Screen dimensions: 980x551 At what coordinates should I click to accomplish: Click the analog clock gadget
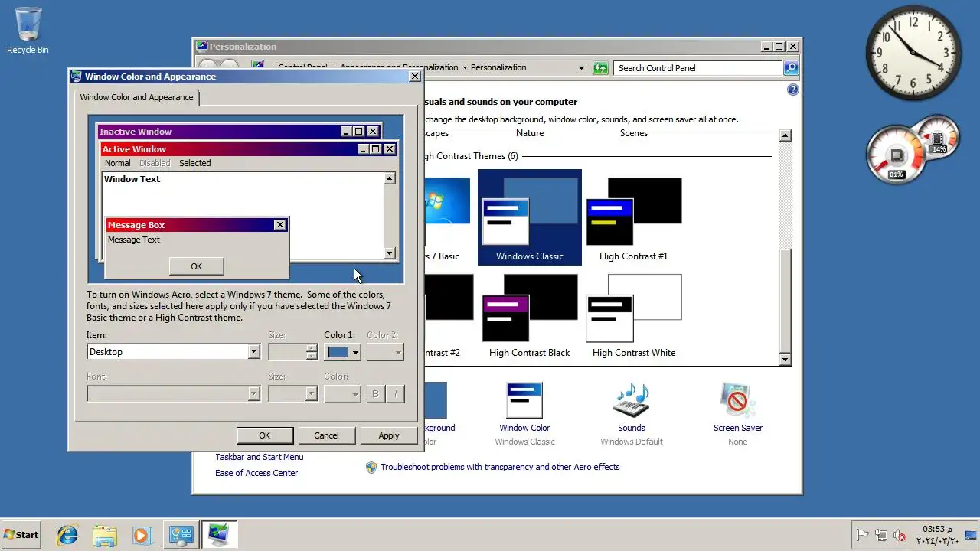pyautogui.click(x=913, y=53)
